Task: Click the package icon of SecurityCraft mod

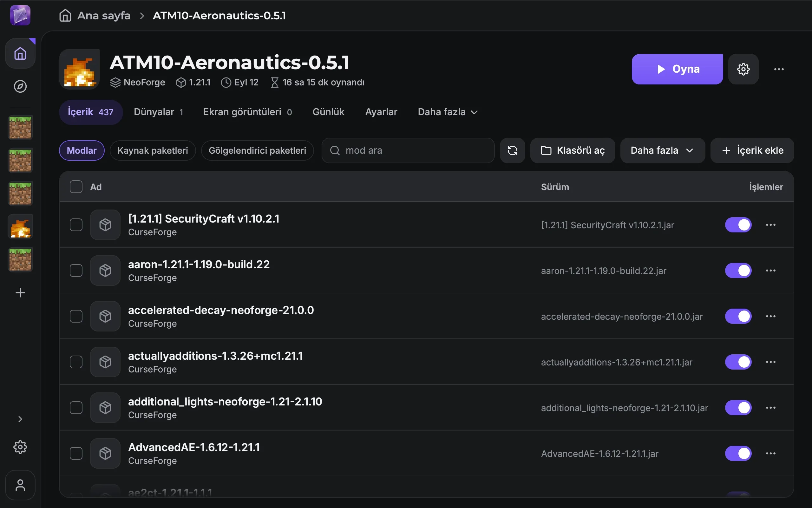Action: (x=105, y=225)
